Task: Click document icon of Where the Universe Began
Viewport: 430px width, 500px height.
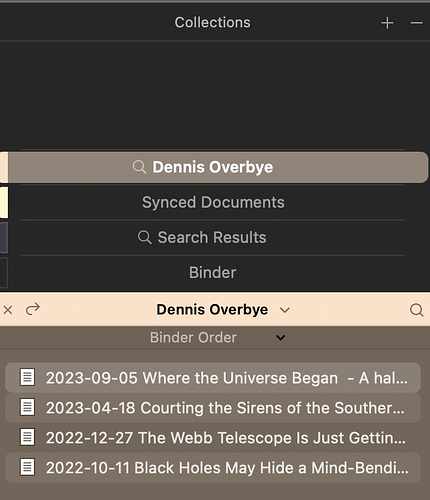Action: [27, 377]
